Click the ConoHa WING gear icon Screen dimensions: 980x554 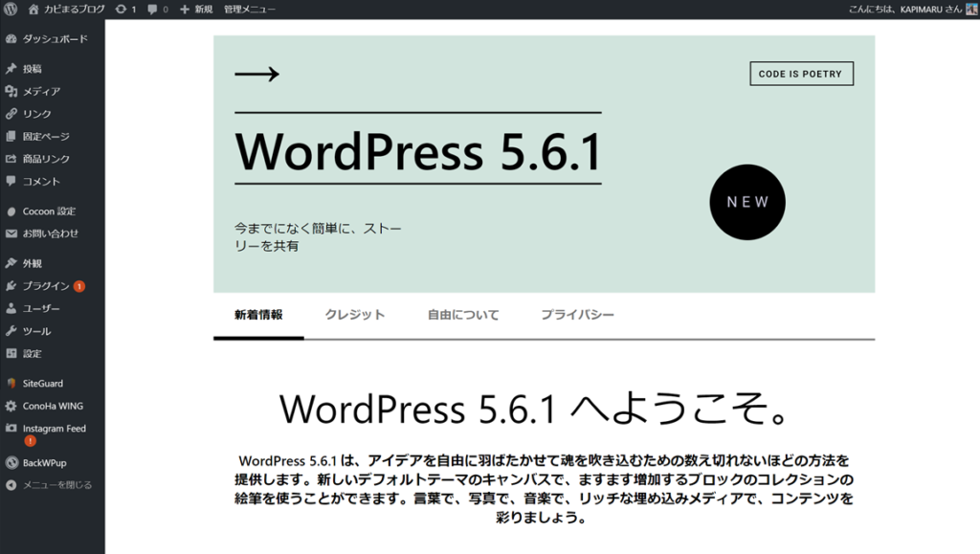[11, 406]
